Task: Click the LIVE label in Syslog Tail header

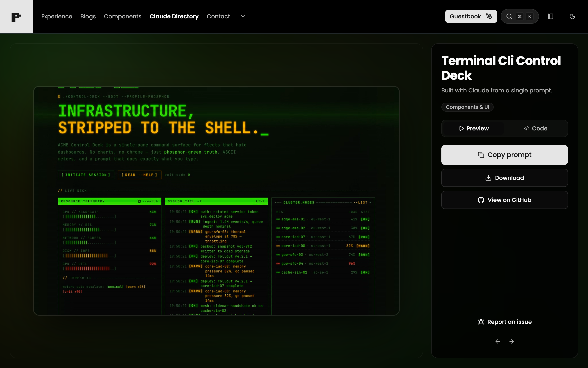Action: (260, 201)
